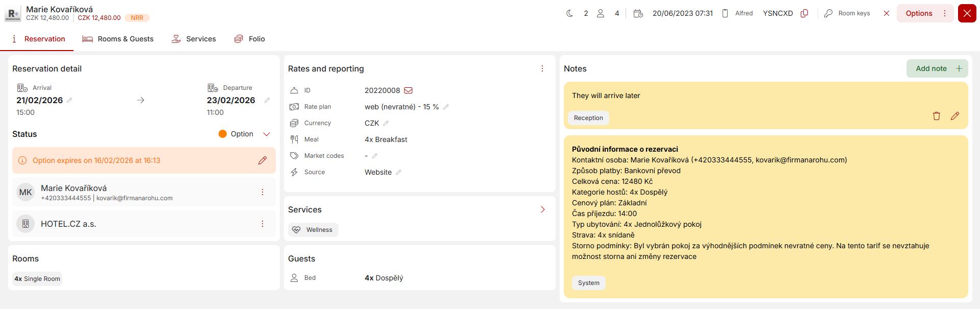This screenshot has height=309, width=980.
Task: Click the Options button
Action: pos(919,13)
